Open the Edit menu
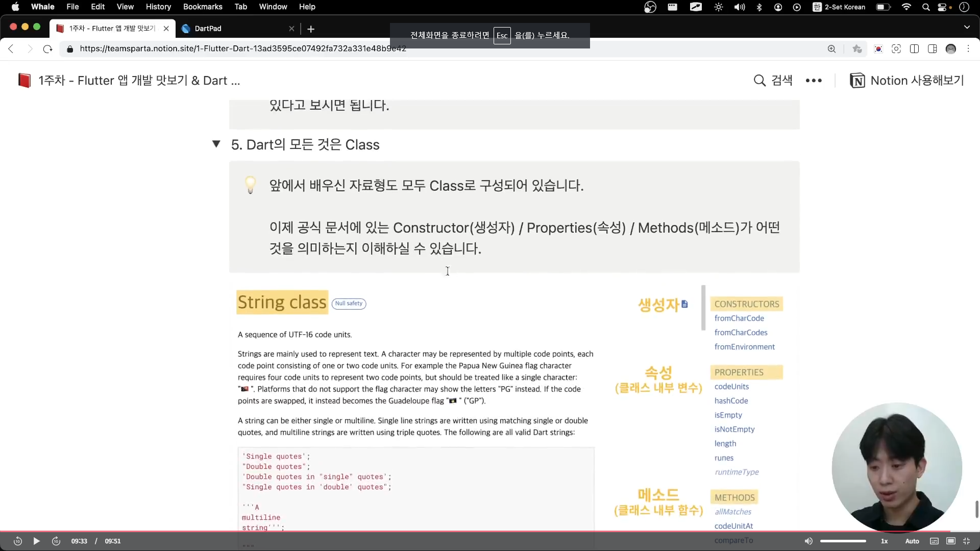The image size is (980, 551). [x=97, y=7]
